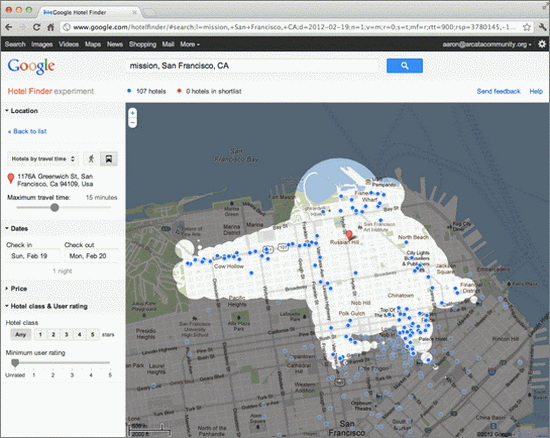Reload the page with the refresh icon
The image size is (550, 438).
pyautogui.click(x=36, y=27)
